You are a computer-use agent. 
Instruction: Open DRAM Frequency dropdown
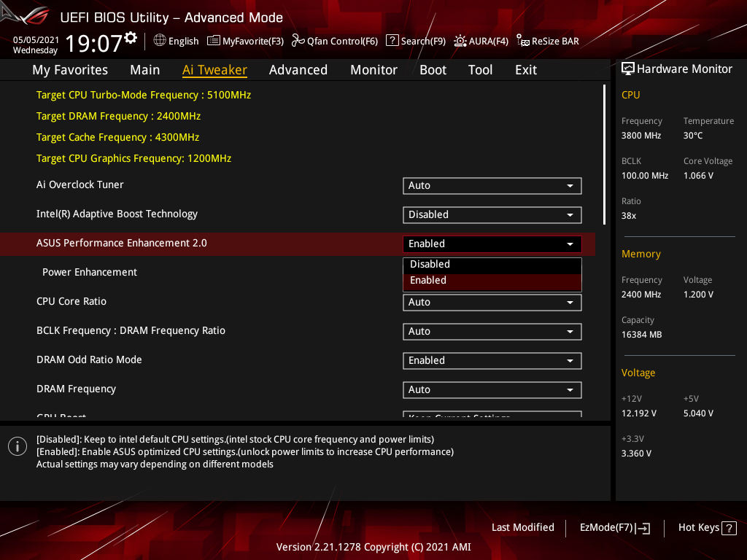coord(492,390)
